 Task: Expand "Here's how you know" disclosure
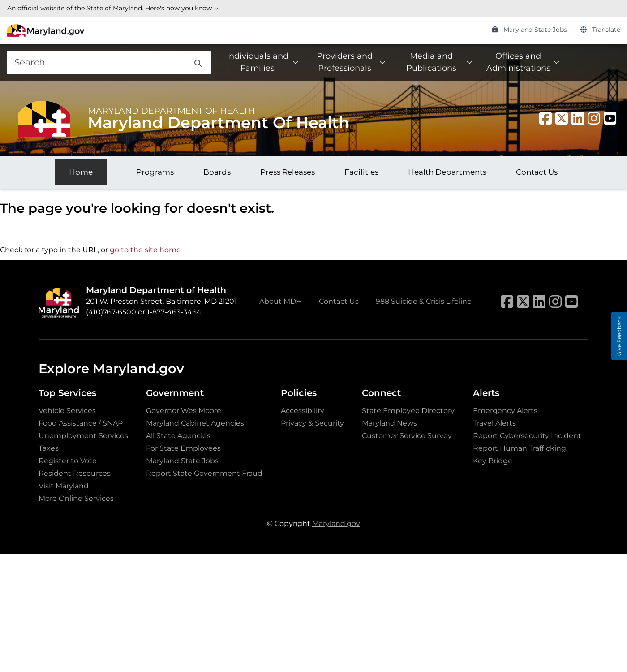tap(181, 8)
